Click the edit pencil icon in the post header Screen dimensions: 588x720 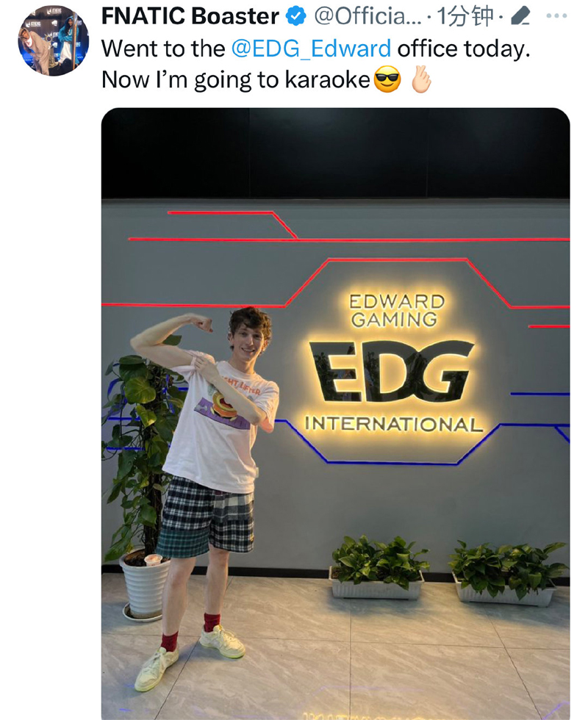pos(520,16)
